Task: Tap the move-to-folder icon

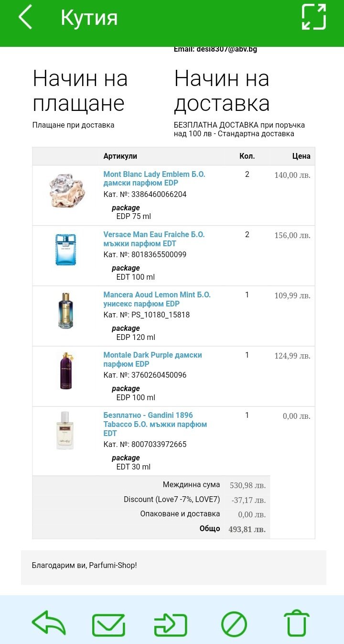Action: point(171,624)
